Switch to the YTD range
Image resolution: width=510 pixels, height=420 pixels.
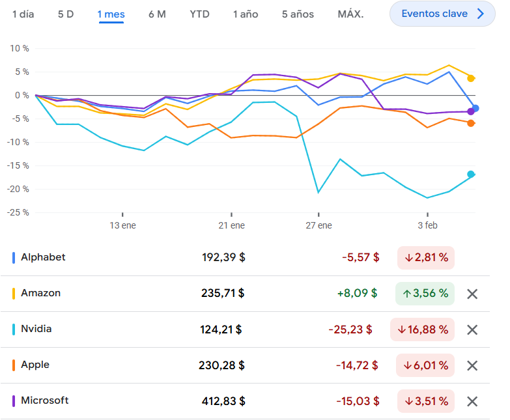click(199, 14)
